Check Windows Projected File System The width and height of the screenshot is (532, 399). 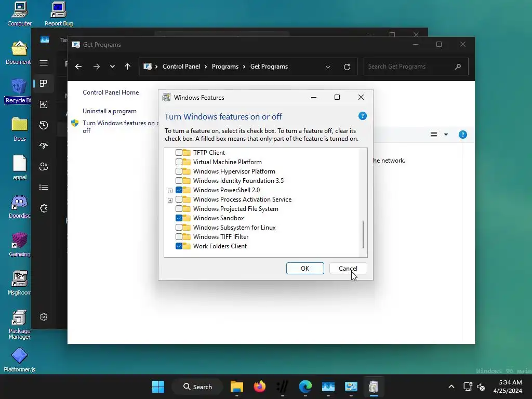(179, 209)
